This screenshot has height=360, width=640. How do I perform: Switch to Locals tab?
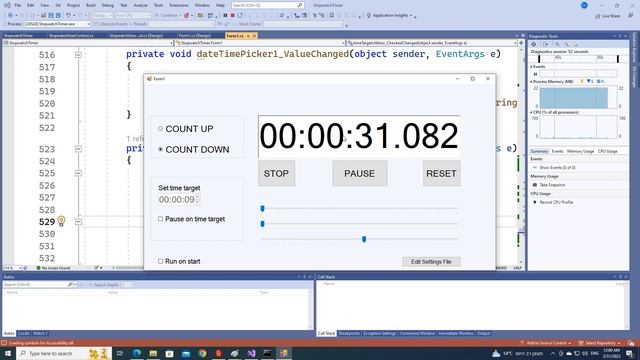pyautogui.click(x=24, y=333)
